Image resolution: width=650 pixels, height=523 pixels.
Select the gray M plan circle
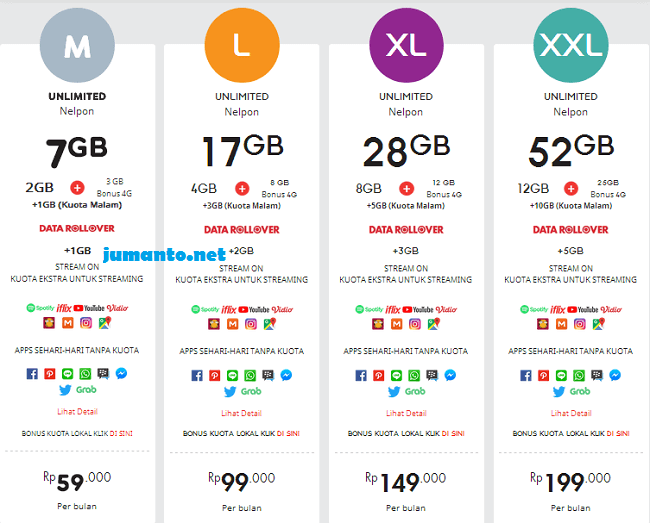pyautogui.click(x=77, y=45)
